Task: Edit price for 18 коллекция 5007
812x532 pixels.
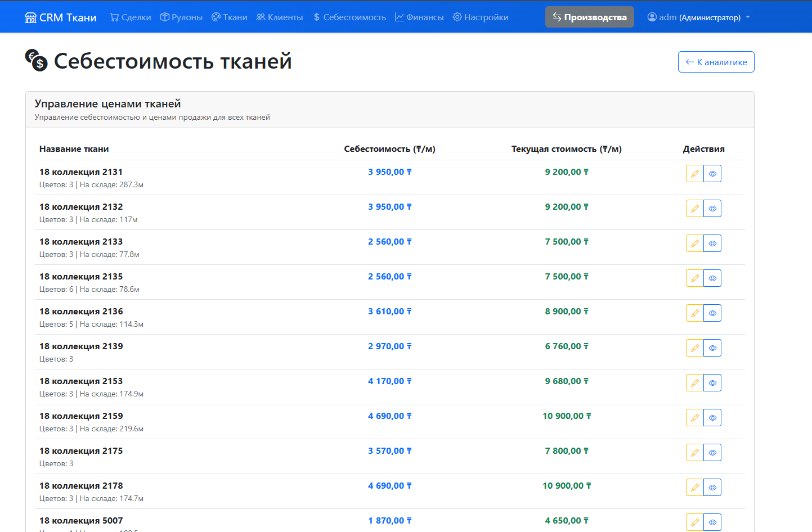Action: pos(695,522)
